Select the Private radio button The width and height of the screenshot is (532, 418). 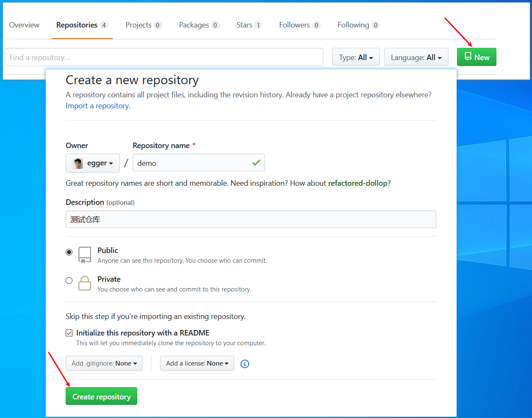point(69,280)
